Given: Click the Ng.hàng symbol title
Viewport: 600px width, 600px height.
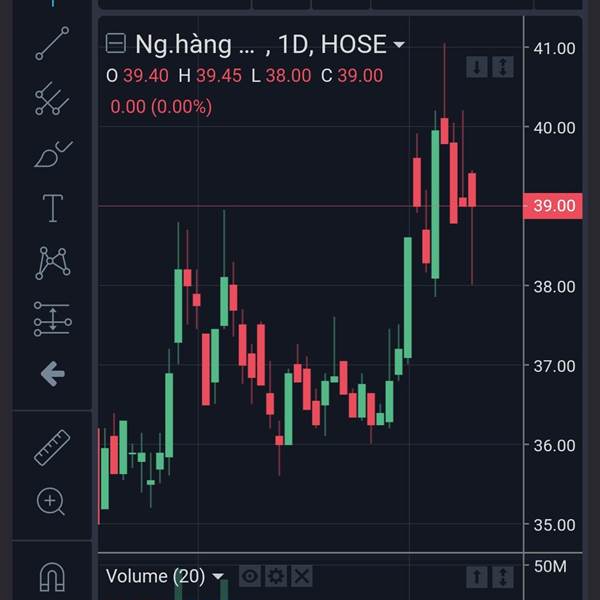Looking at the screenshot, I should click(x=195, y=44).
